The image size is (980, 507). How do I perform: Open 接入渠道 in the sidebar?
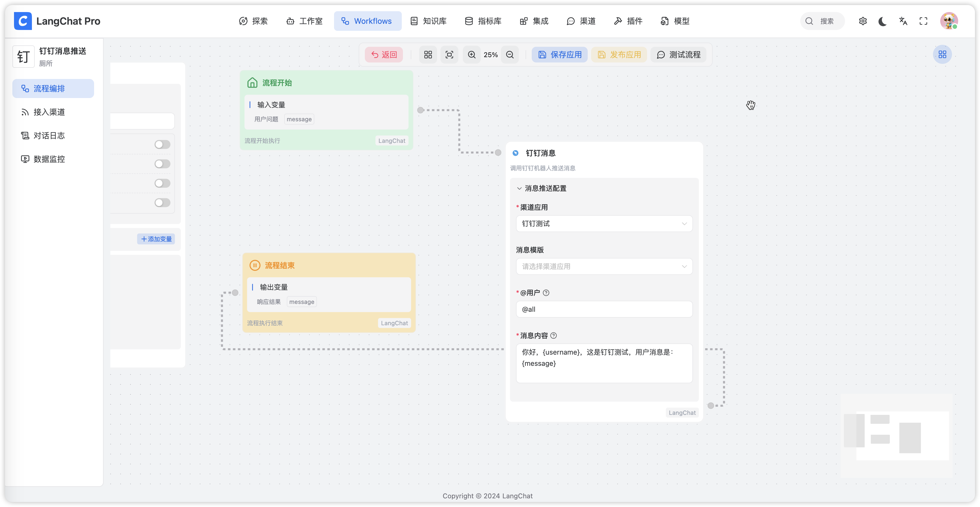[49, 112]
